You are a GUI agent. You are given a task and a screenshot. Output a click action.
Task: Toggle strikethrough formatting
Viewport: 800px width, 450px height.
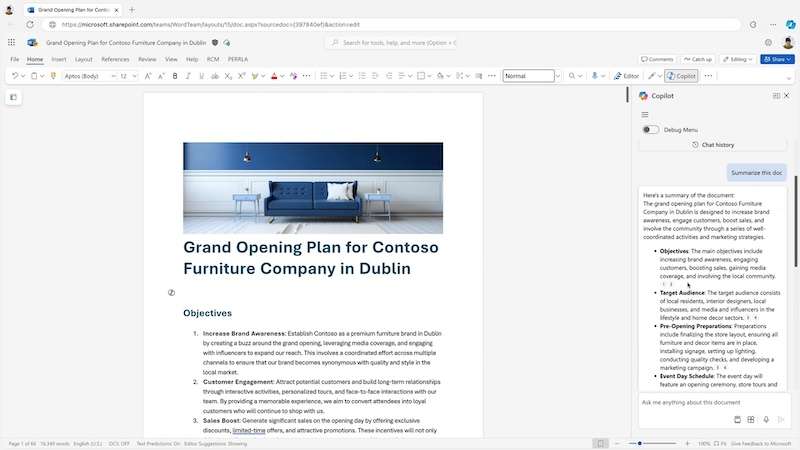(215, 76)
